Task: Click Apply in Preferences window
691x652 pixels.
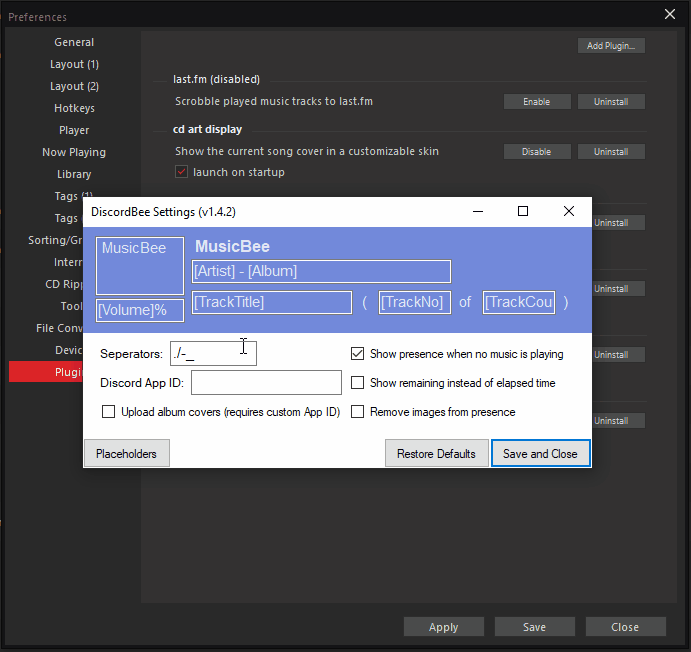Action: click(444, 626)
